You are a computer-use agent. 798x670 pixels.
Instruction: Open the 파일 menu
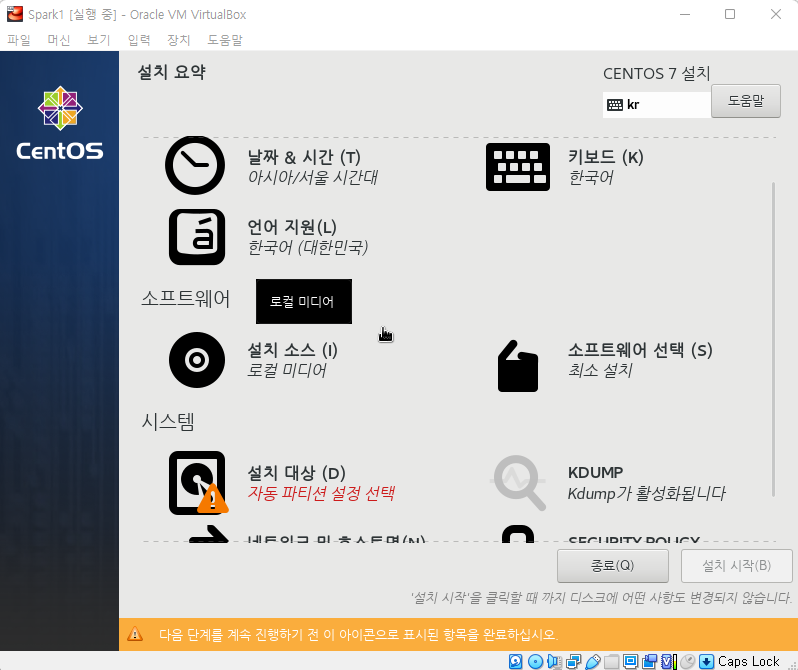(19, 40)
